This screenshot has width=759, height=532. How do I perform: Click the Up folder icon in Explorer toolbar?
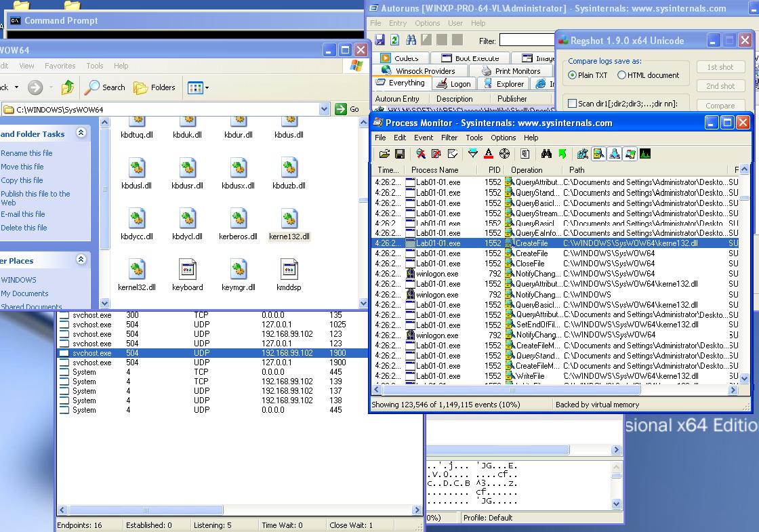click(x=68, y=87)
